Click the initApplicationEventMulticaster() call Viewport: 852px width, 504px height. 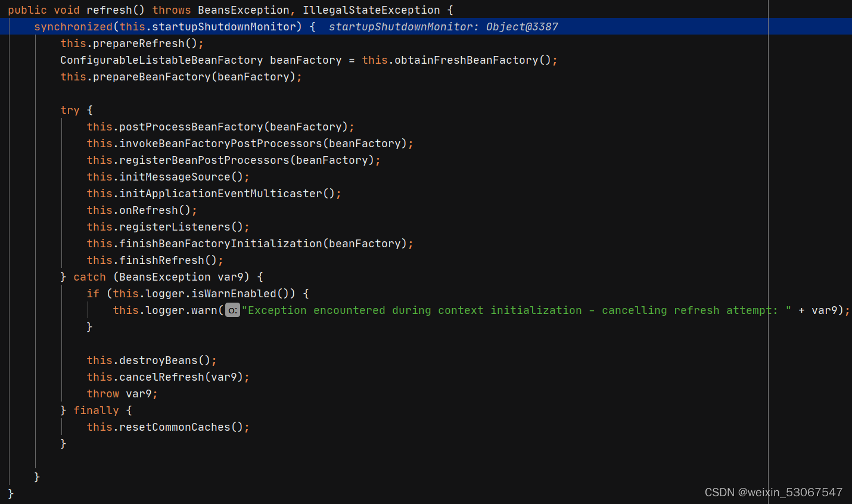click(227, 194)
